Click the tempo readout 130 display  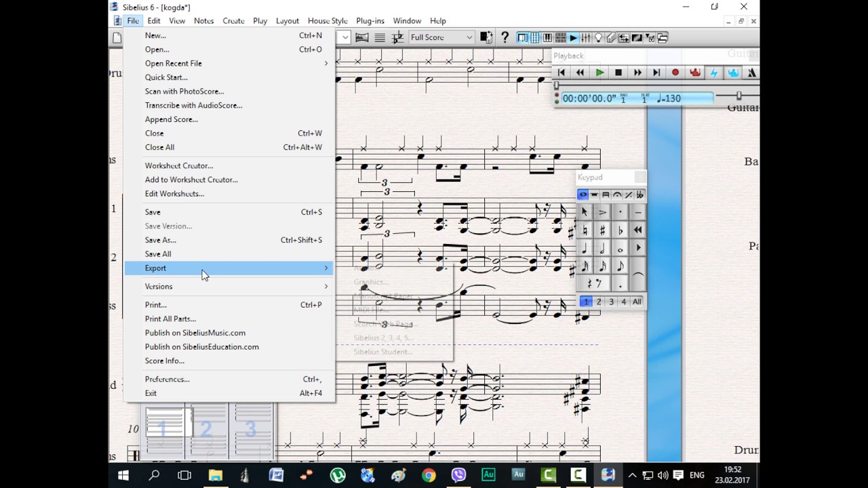669,98
